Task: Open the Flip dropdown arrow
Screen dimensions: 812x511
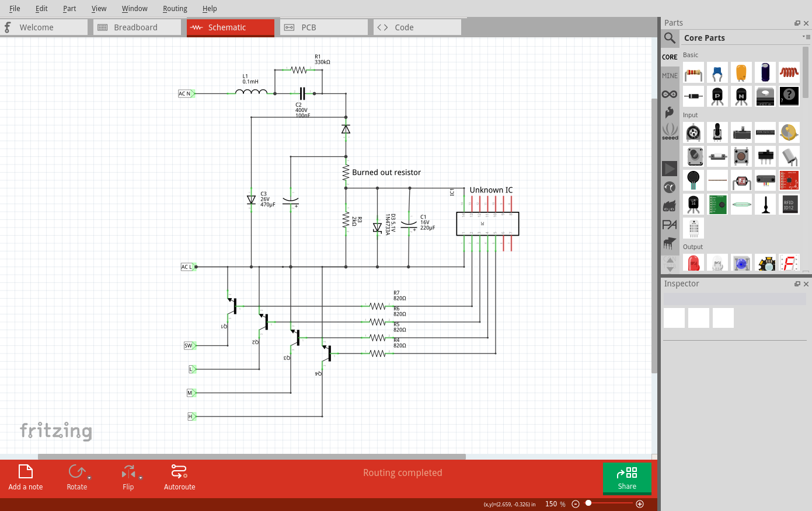Action: point(141,478)
